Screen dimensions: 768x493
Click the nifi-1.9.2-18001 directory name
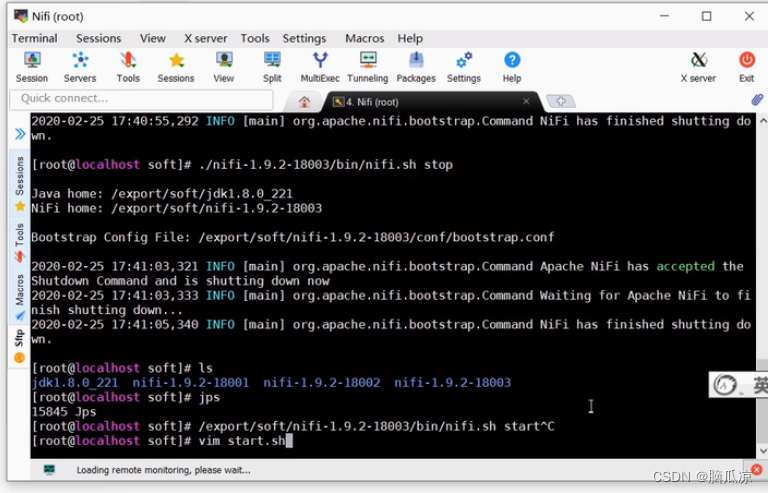click(191, 382)
